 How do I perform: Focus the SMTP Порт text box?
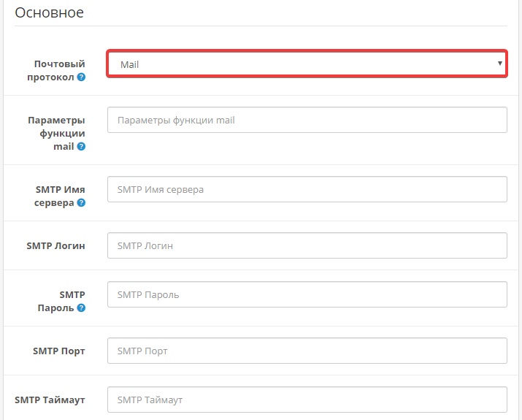point(307,351)
